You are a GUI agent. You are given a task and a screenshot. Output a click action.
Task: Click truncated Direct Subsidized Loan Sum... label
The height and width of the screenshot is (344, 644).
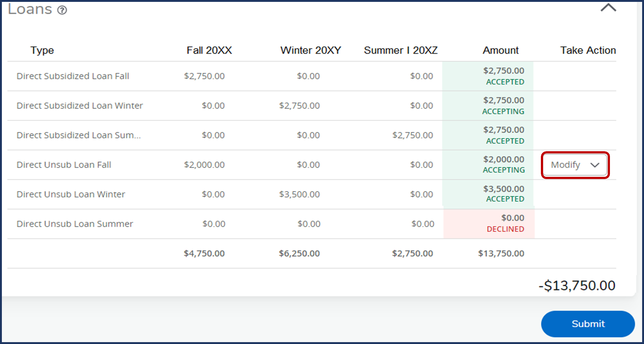79,135
